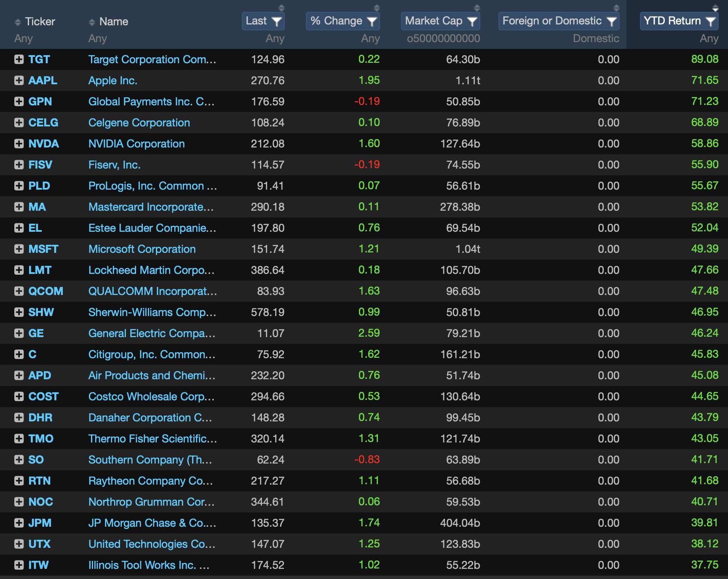This screenshot has width=728, height=579.
Task: Sort by the Ticker column header
Action: (x=35, y=21)
